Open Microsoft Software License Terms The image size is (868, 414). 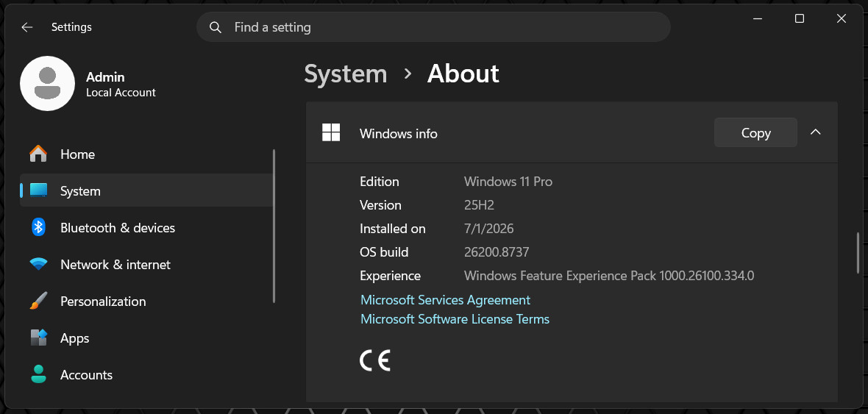(x=455, y=319)
